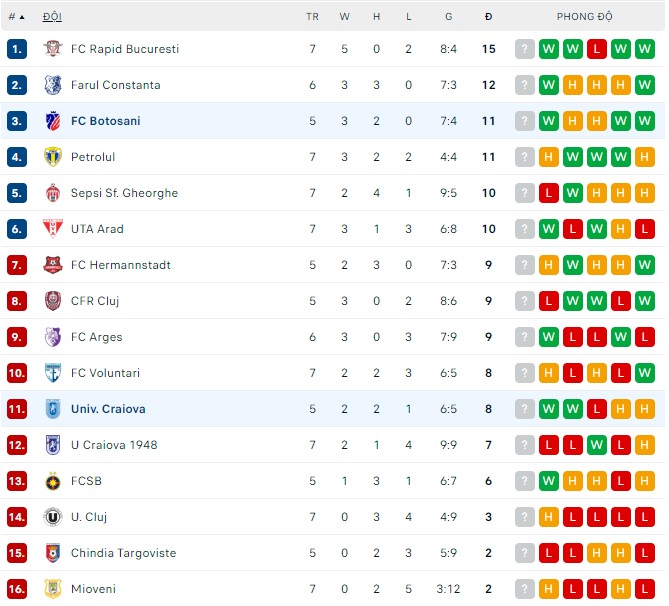Open the Sepsi Sf. Gheorghe team link
The width and height of the screenshot is (669, 606).
(124, 193)
